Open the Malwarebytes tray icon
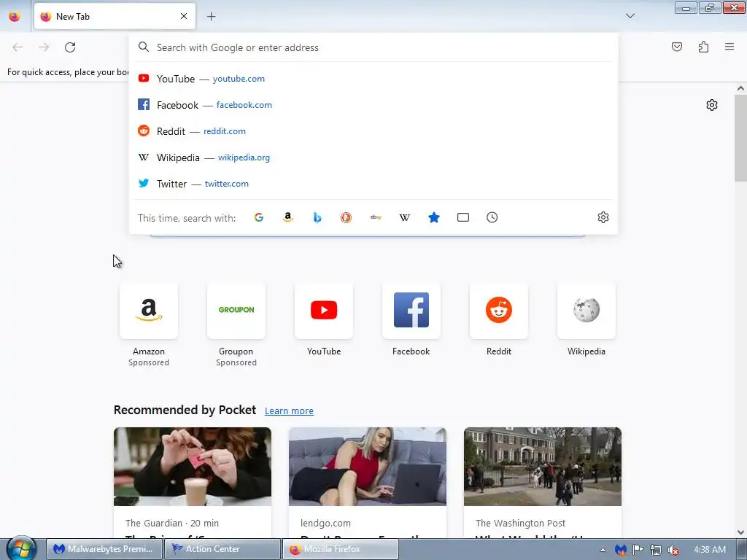The height and width of the screenshot is (560, 747). point(620,550)
